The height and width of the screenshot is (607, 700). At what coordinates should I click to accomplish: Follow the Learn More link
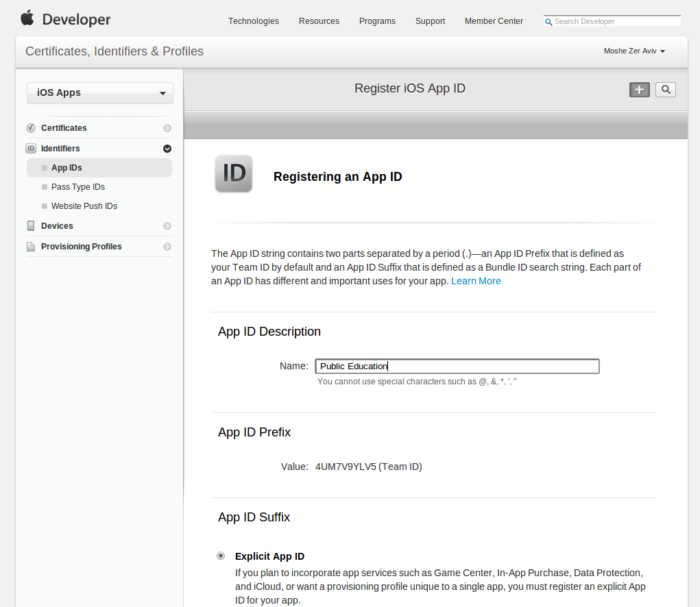(x=476, y=281)
